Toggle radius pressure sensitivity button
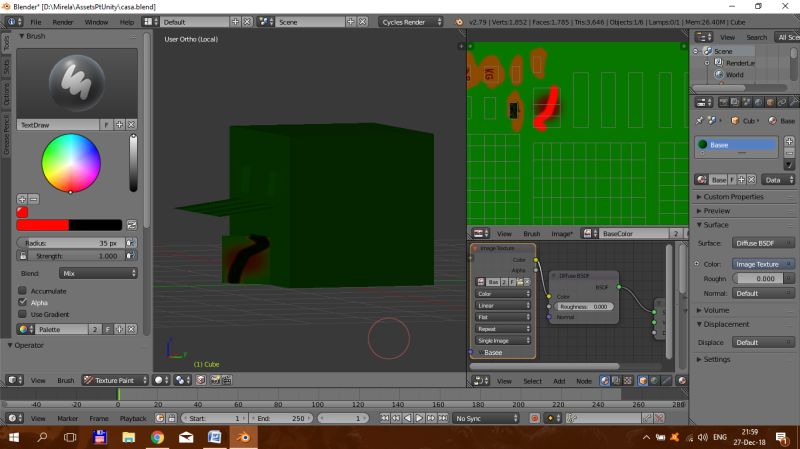The image size is (800, 449). pos(131,243)
